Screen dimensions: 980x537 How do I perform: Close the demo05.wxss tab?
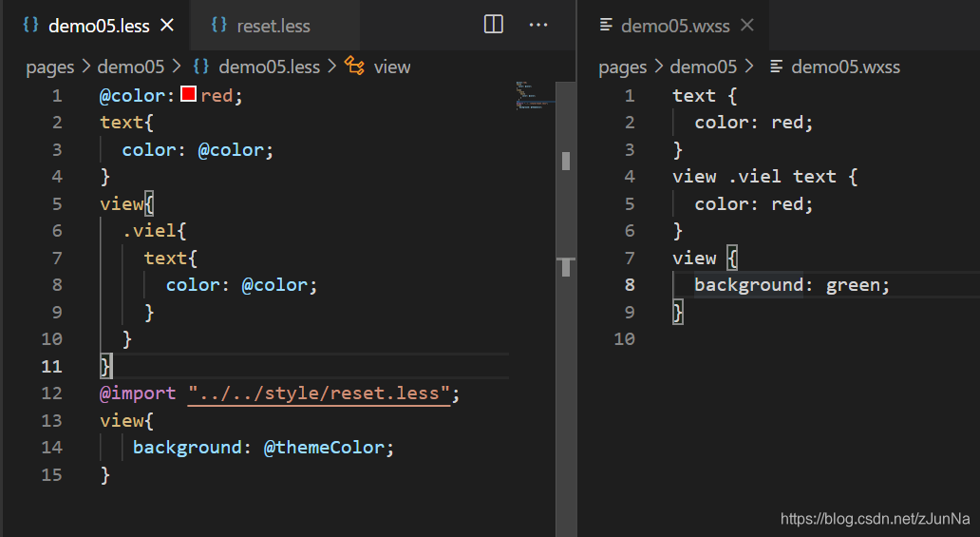click(x=747, y=25)
